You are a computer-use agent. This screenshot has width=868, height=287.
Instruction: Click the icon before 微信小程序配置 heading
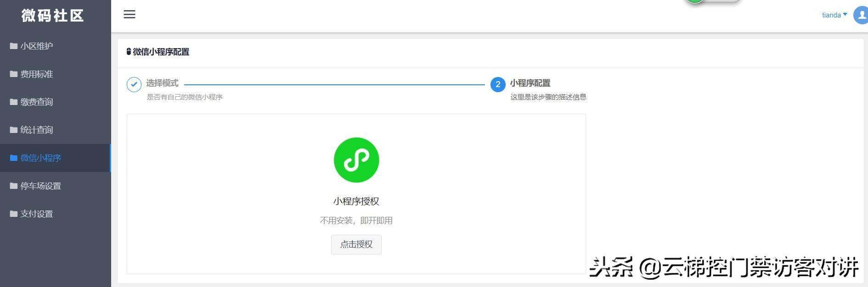point(129,52)
